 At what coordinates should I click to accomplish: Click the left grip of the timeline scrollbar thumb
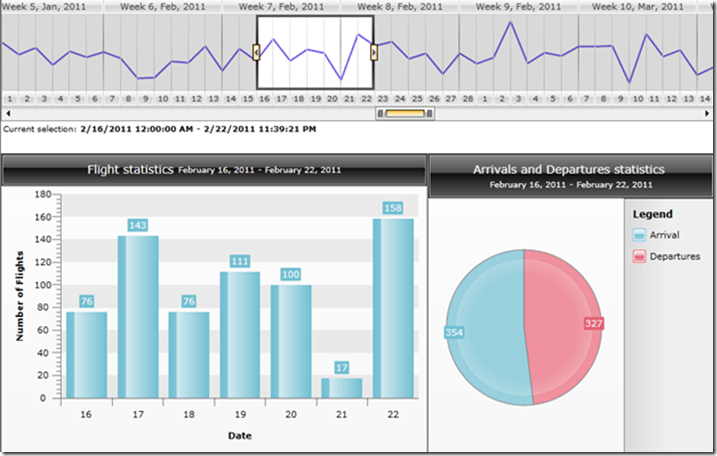[x=380, y=113]
